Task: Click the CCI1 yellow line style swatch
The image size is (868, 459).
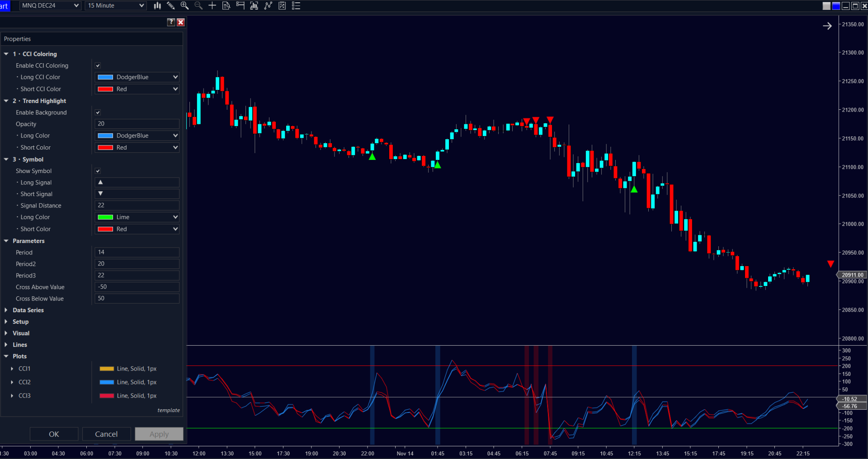Action: 107,369
